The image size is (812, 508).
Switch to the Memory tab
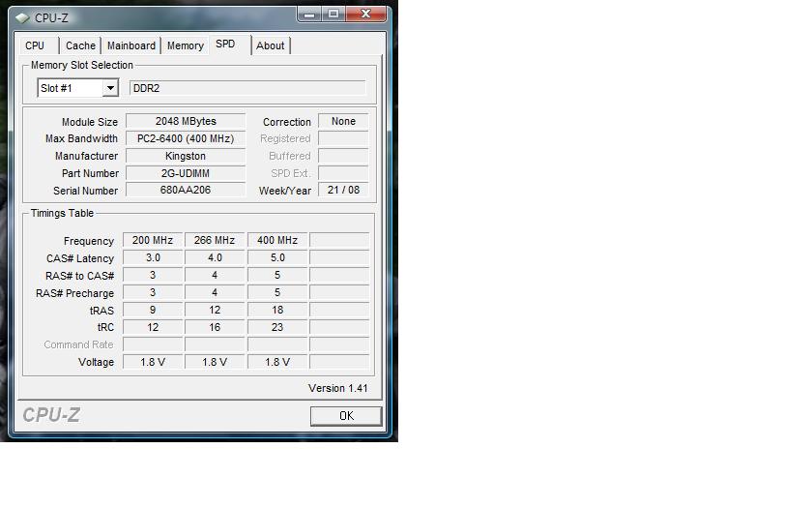185,45
